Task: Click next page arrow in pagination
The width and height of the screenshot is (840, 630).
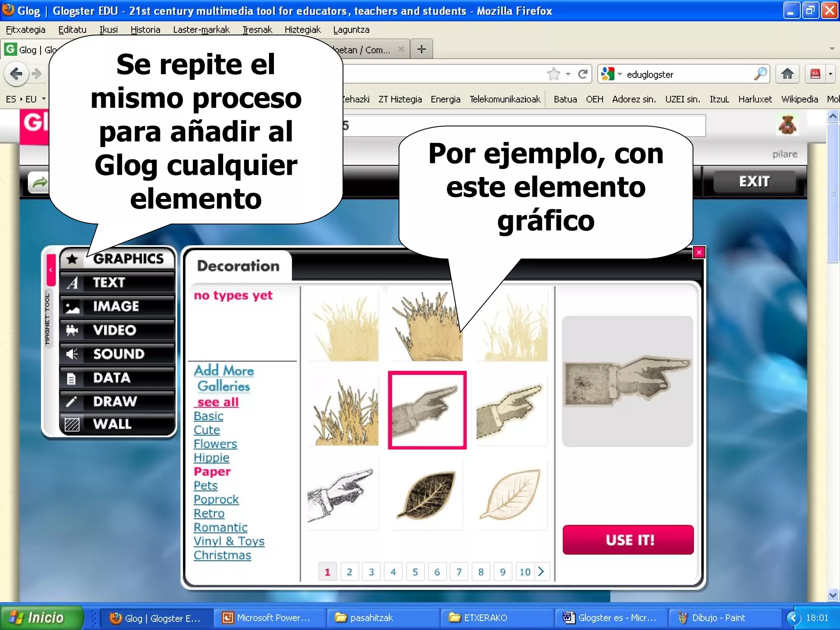Action: [x=541, y=571]
